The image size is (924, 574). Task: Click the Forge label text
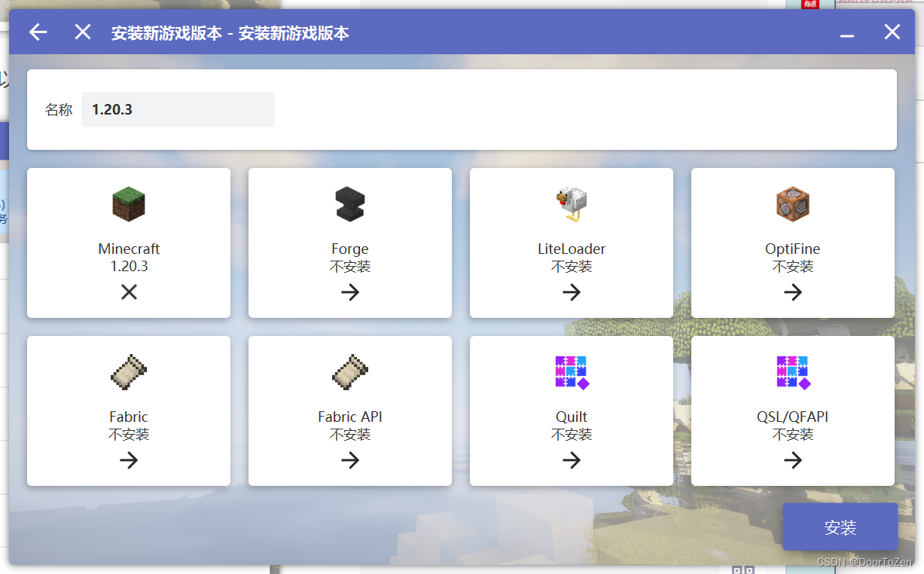350,249
